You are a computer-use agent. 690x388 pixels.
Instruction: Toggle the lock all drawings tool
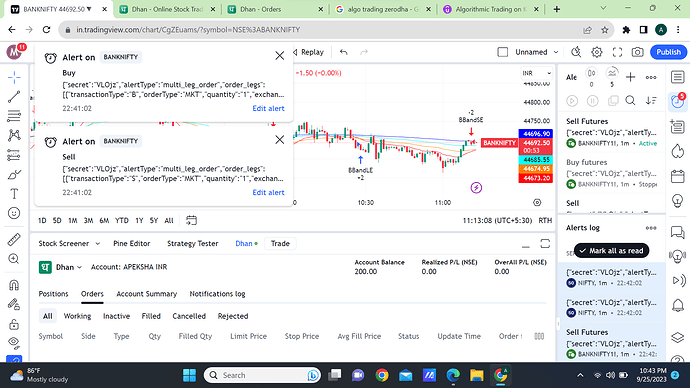point(14,324)
